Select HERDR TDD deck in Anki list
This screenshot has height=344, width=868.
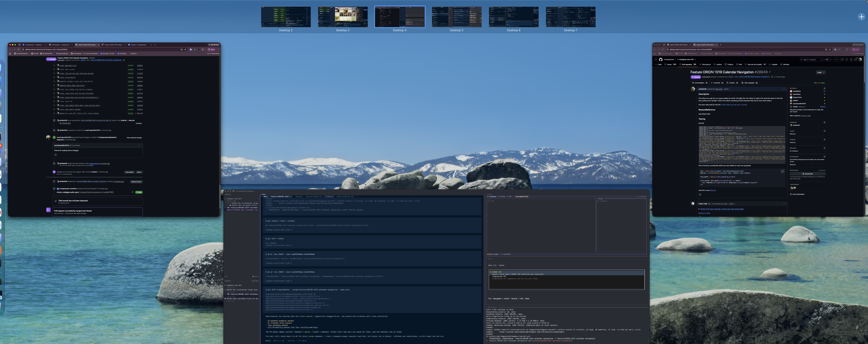(x=567, y=273)
